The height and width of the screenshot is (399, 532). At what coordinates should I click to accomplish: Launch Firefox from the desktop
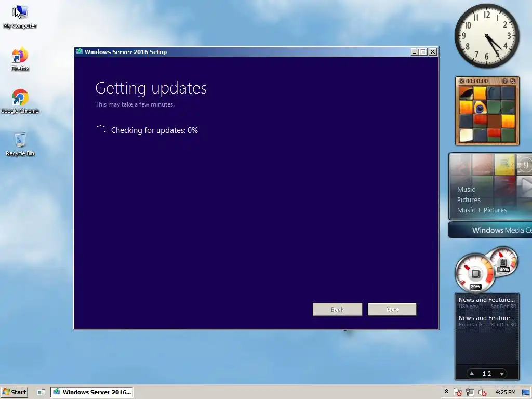point(20,59)
